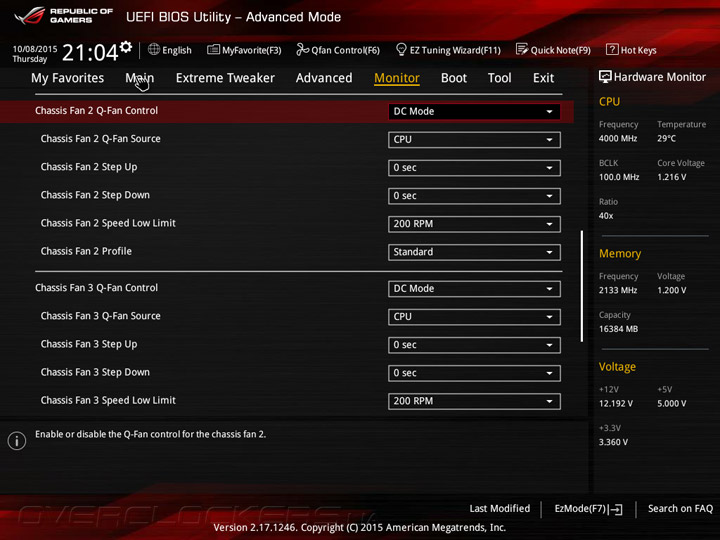Open Quick Note(F9) text button

coord(561,50)
